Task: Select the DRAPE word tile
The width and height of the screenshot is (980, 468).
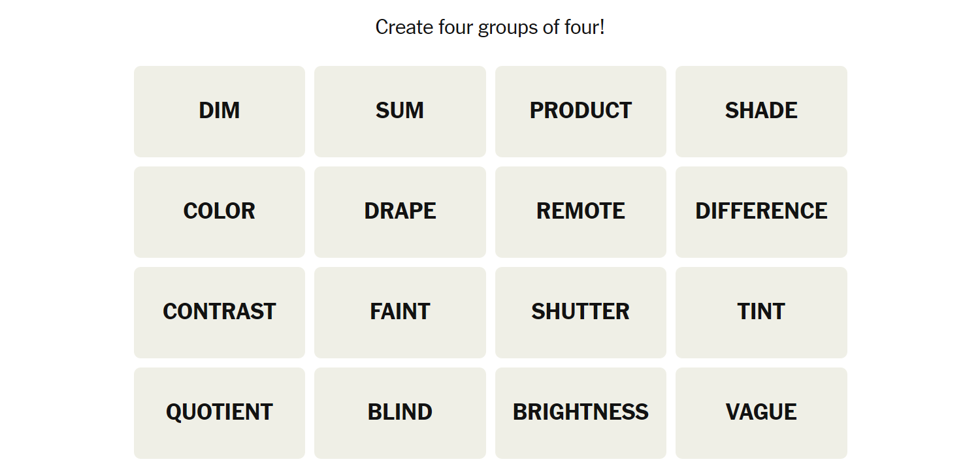Action: [x=400, y=211]
